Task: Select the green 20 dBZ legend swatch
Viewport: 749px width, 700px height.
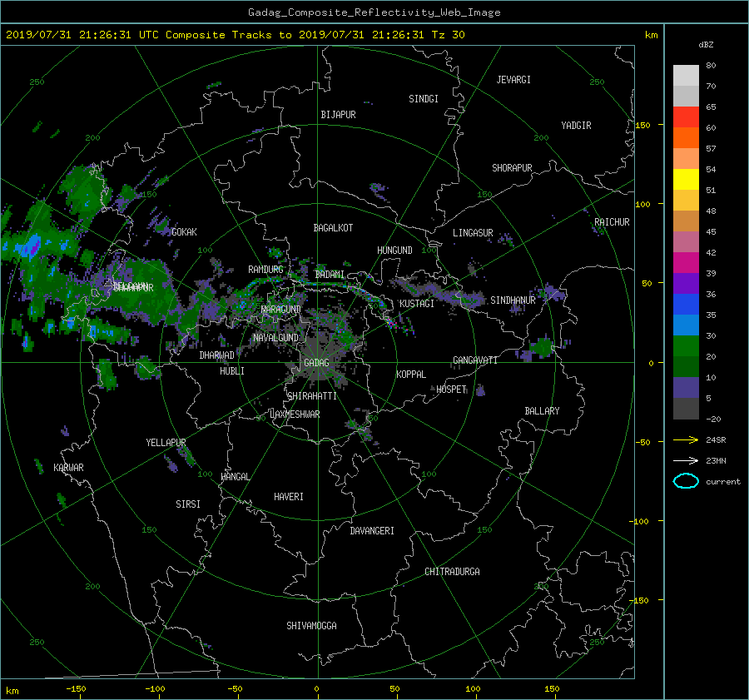Action: [686, 345]
